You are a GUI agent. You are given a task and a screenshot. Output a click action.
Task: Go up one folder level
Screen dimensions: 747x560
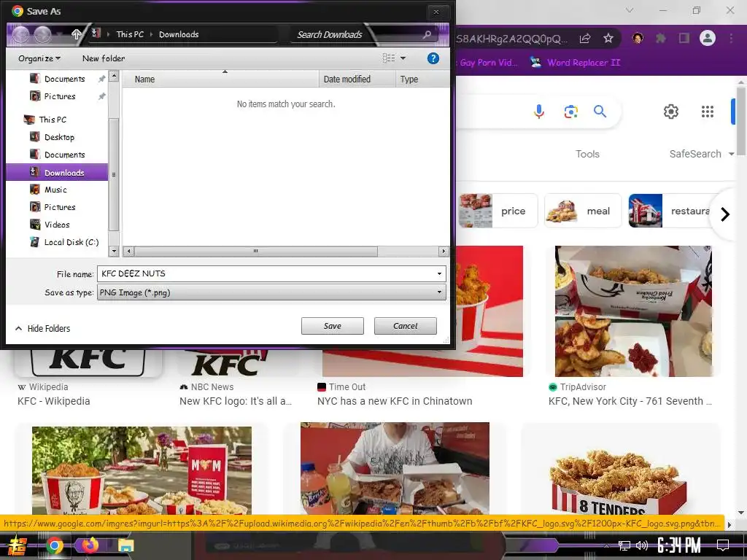[x=76, y=34]
